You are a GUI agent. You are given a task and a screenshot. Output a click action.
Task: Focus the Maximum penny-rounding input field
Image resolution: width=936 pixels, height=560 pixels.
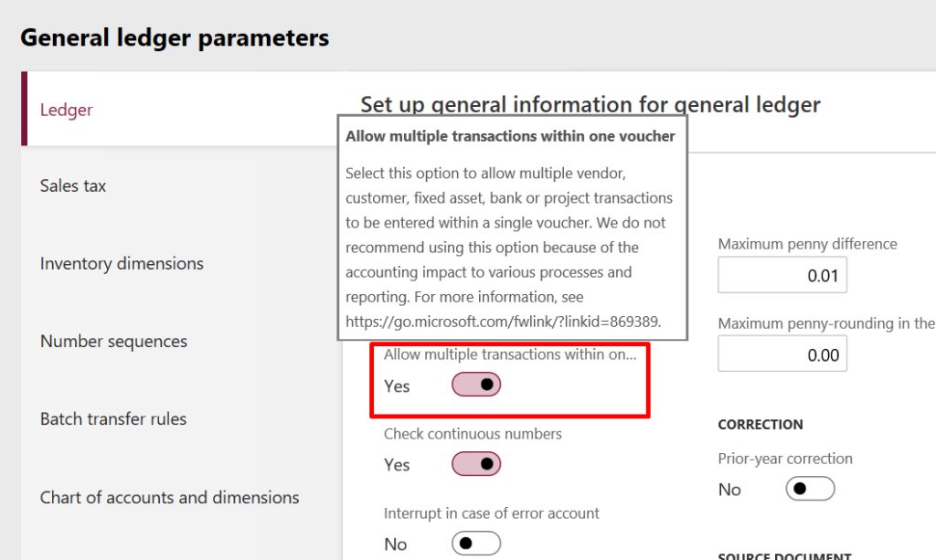tap(782, 354)
